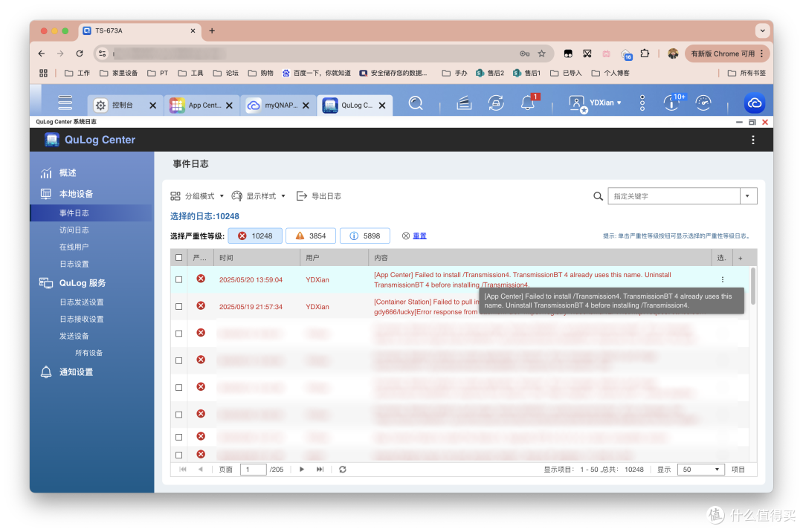Screen dimensions: 803x532
Task: Open the info icon with 10+ badge
Action: click(671, 103)
